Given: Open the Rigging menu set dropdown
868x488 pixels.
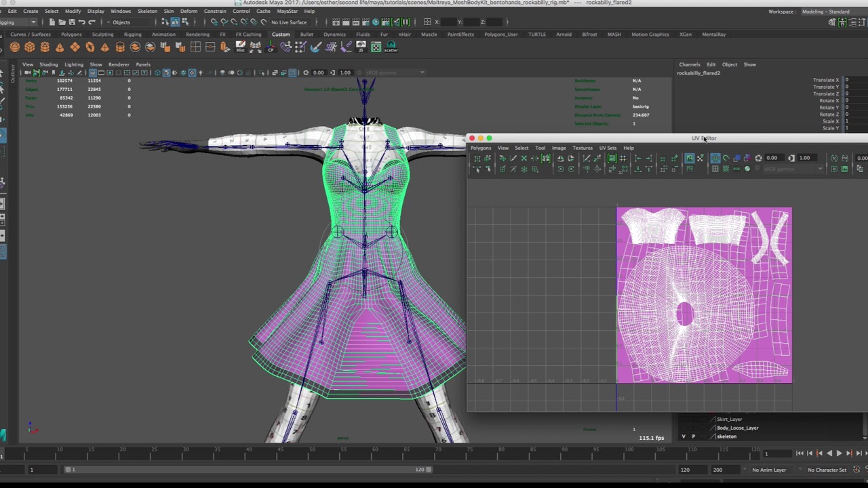Looking at the screenshot, I should click(x=18, y=22).
